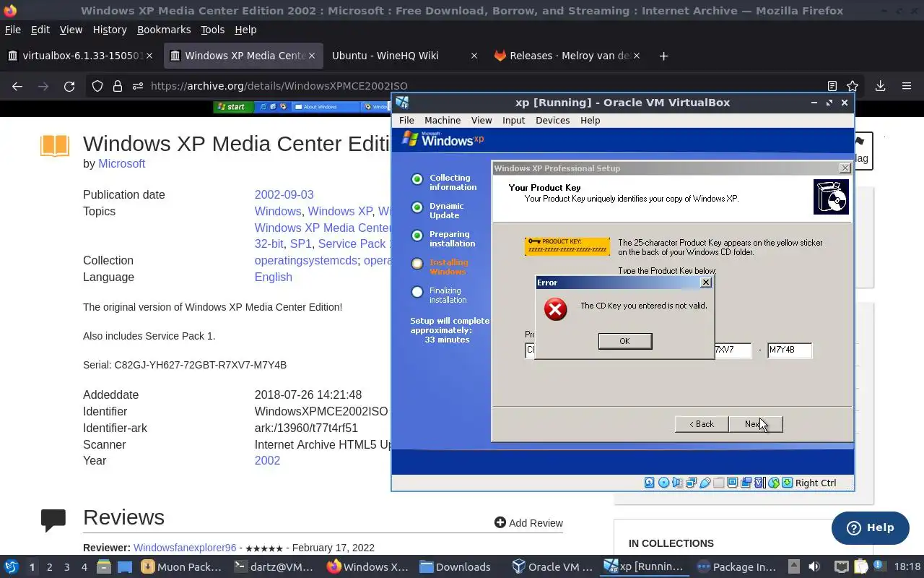Open VirtualBox Input menu
This screenshot has width=924, height=578.
514,121
